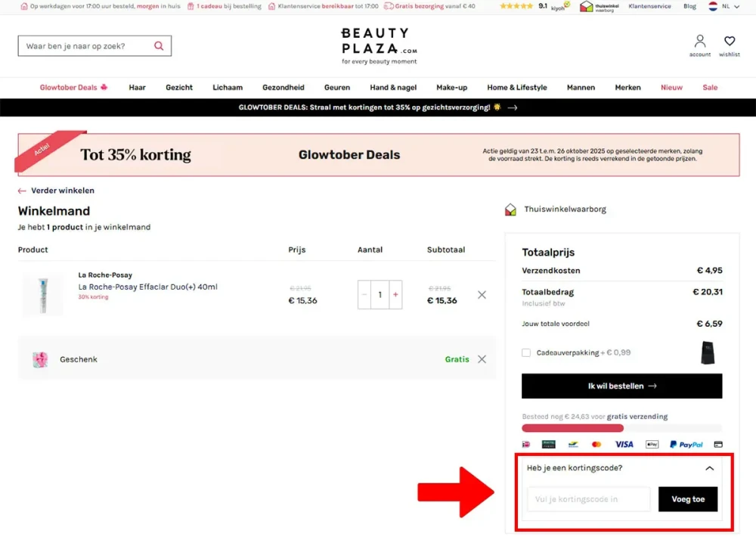
Task: Select the Make-up menu category
Action: tap(451, 88)
